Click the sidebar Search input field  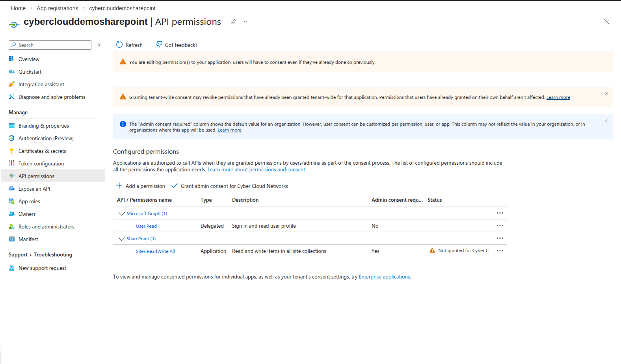pos(50,45)
